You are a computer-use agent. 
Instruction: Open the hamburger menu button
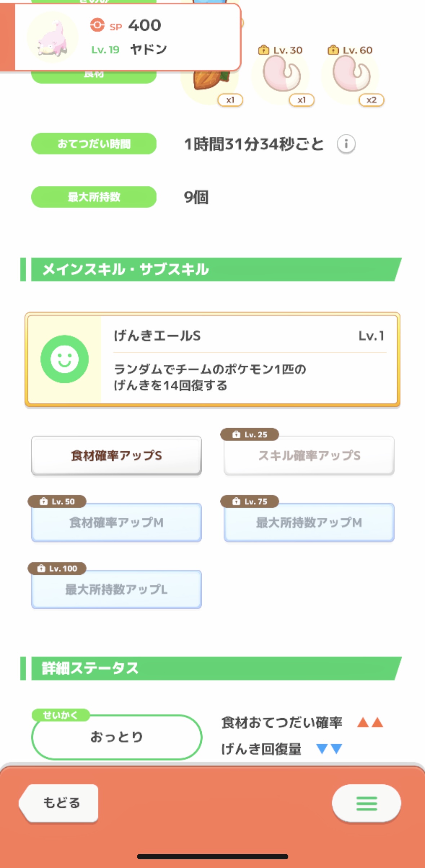366,804
